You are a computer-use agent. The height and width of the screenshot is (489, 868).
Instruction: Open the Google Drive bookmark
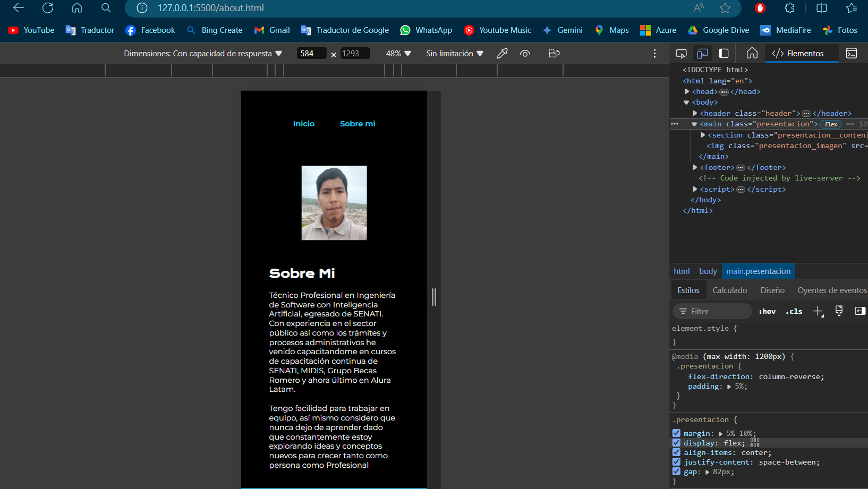(718, 30)
